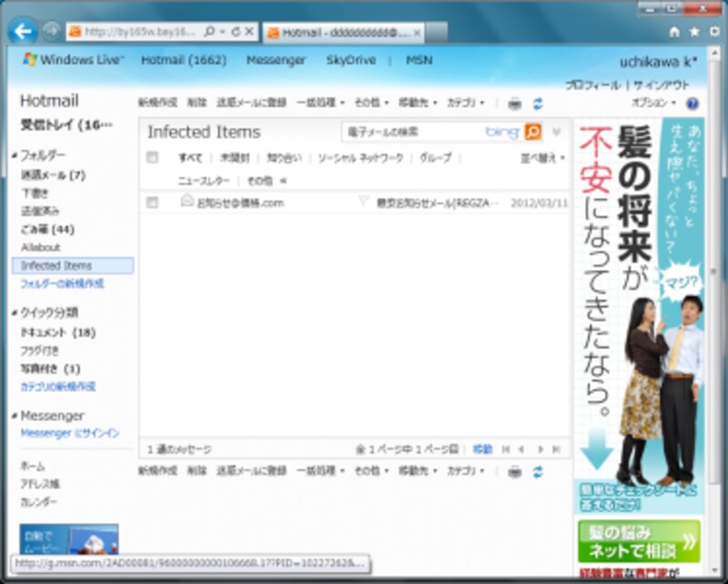Click the プロフィール link

(593, 86)
